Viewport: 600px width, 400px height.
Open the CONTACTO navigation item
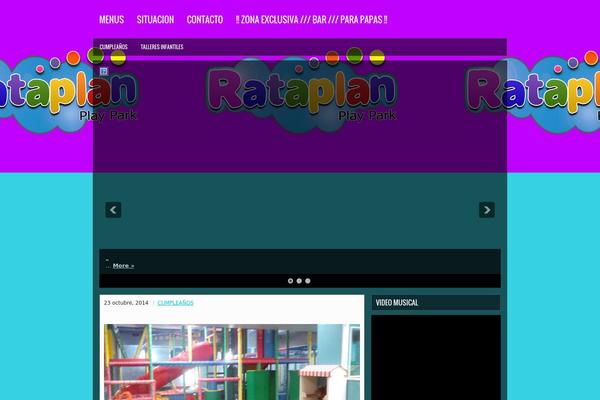205,20
